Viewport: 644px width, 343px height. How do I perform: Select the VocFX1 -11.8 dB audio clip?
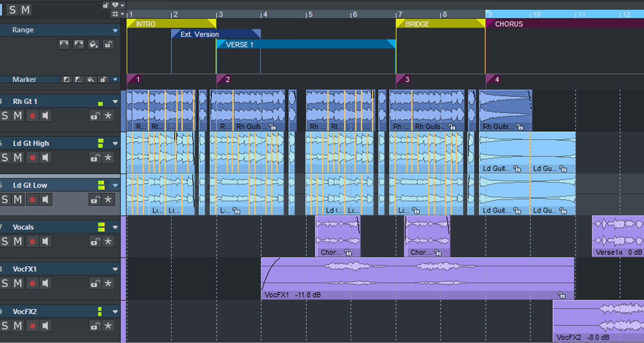[x=417, y=278]
